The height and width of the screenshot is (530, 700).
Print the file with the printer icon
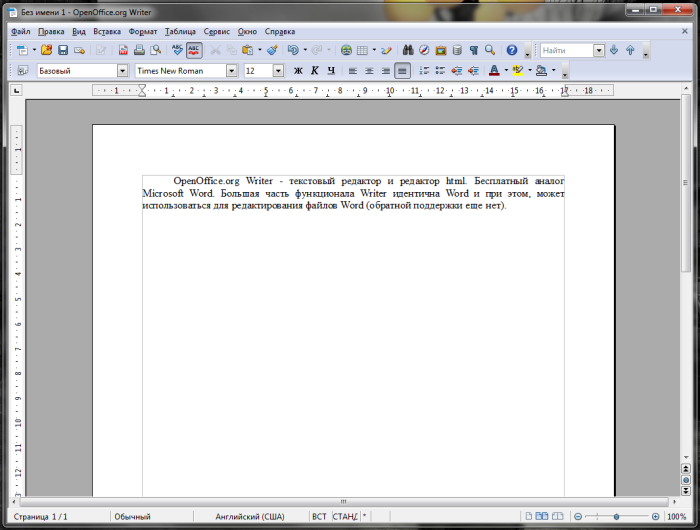coord(139,50)
